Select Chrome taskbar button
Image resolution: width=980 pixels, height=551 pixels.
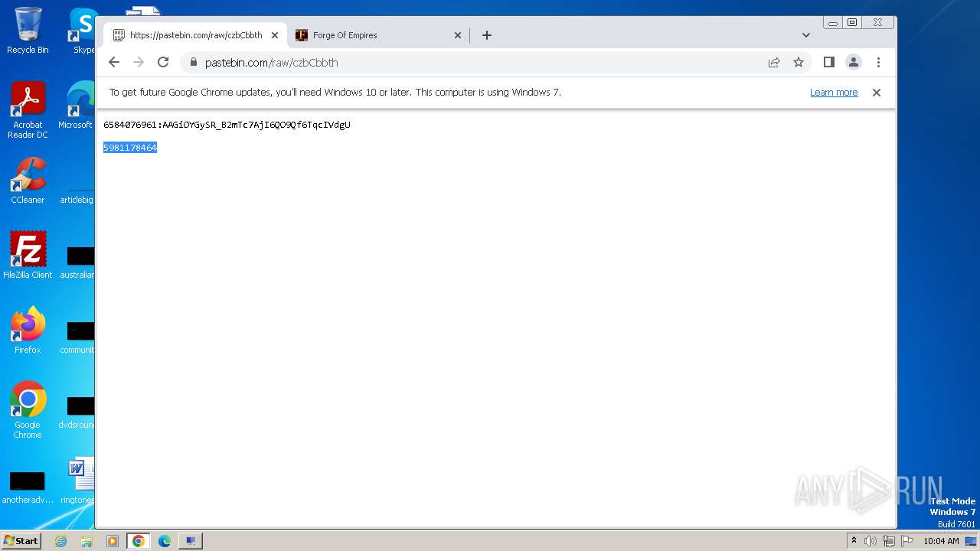pyautogui.click(x=139, y=541)
